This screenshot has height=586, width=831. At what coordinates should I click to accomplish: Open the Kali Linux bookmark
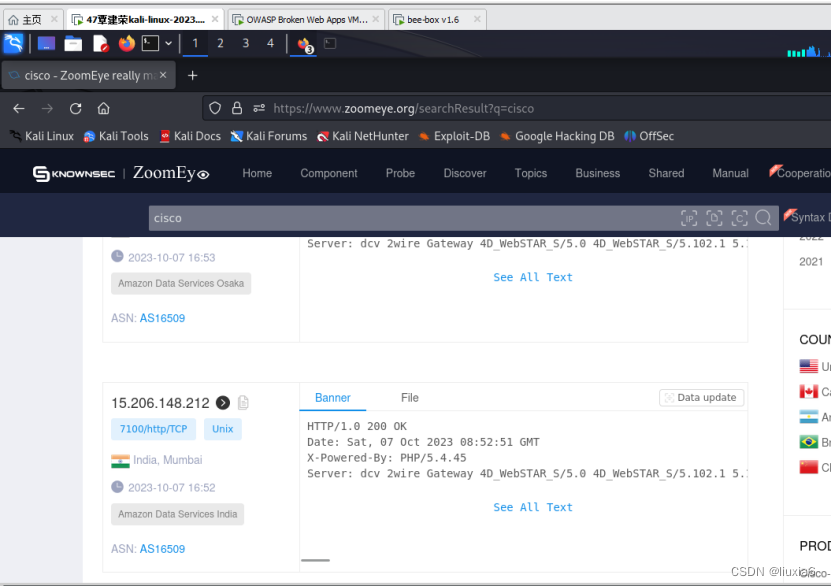pos(42,136)
